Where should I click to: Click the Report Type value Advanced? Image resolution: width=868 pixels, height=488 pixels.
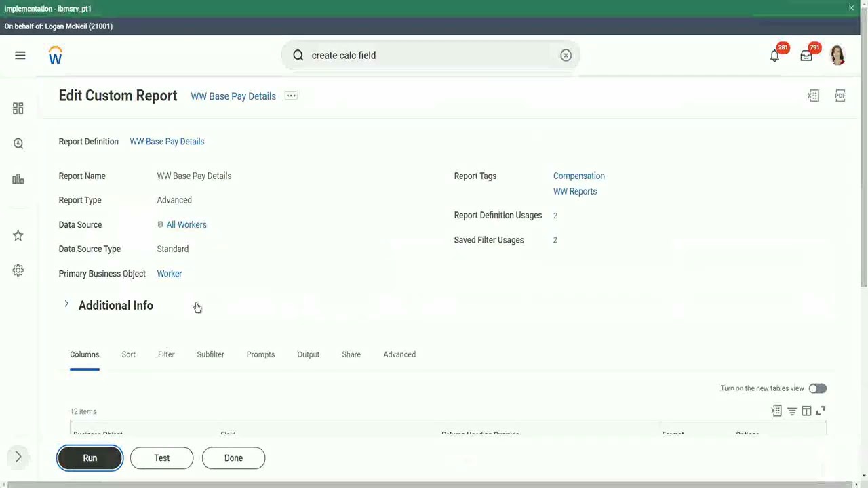(174, 201)
